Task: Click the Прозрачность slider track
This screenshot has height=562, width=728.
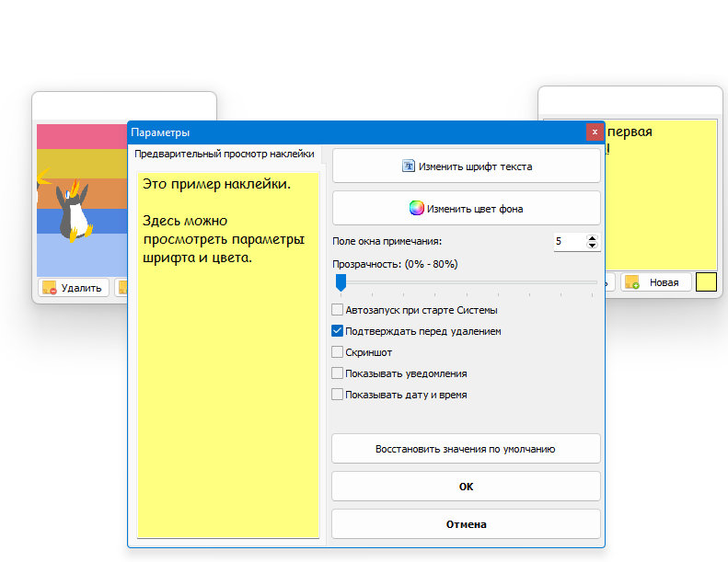Action: point(467,282)
